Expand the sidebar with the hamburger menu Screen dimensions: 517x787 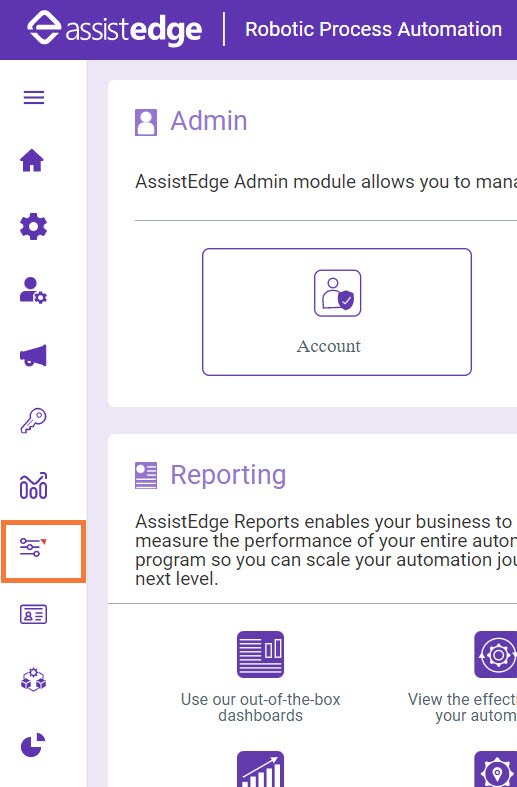coord(34,97)
